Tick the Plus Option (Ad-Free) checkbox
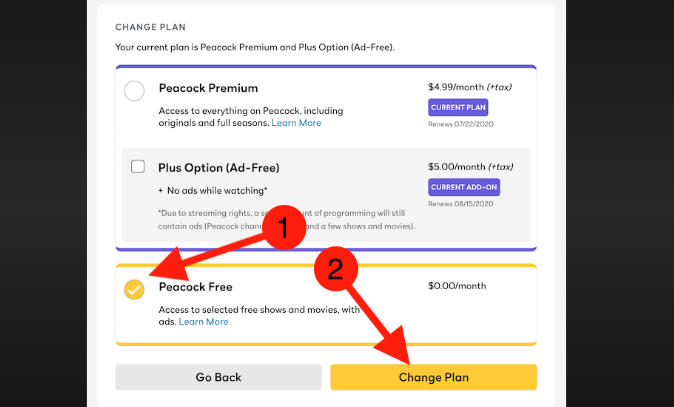 click(138, 167)
